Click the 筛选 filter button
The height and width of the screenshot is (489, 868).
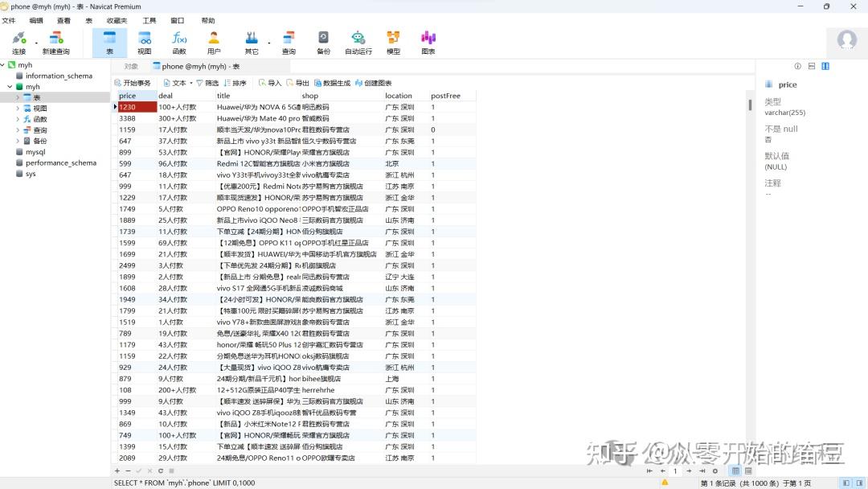point(207,83)
